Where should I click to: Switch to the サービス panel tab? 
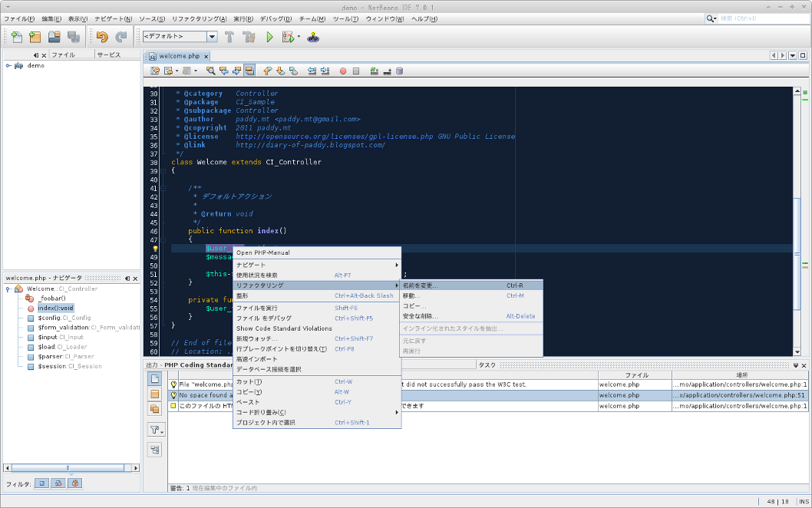pyautogui.click(x=109, y=54)
